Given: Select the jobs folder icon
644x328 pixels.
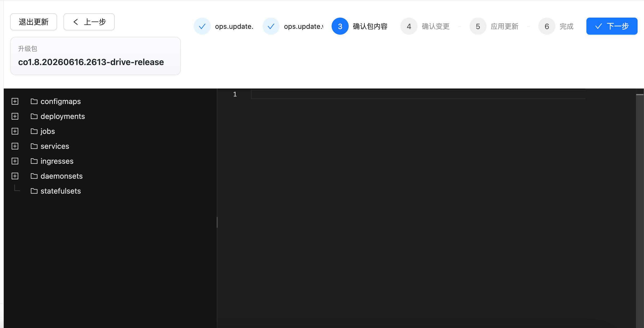Looking at the screenshot, I should point(34,131).
